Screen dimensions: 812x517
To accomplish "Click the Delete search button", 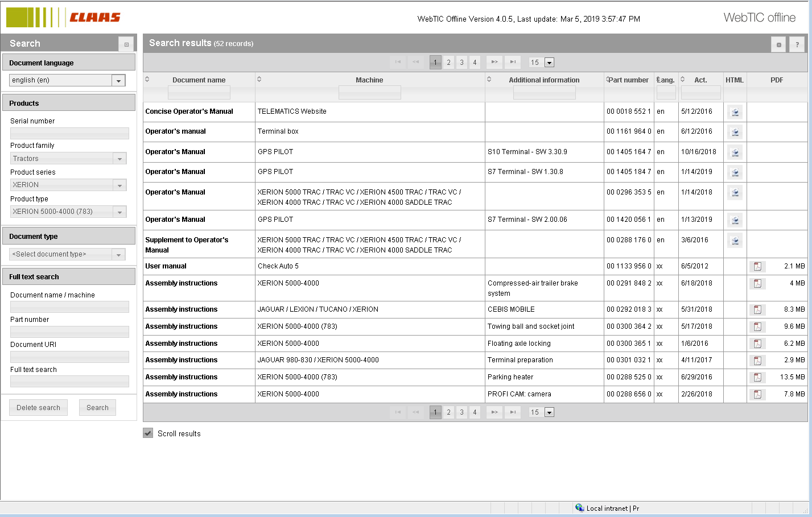I will coord(38,407).
